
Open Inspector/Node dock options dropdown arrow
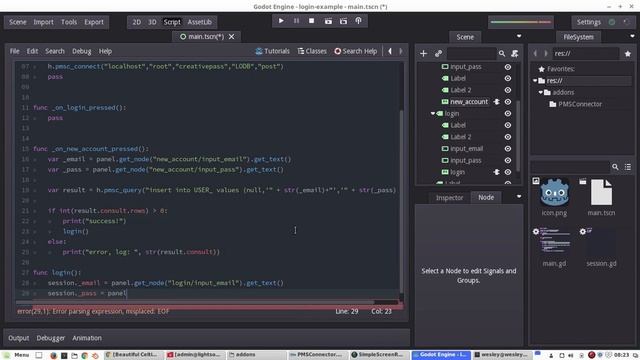(519, 197)
